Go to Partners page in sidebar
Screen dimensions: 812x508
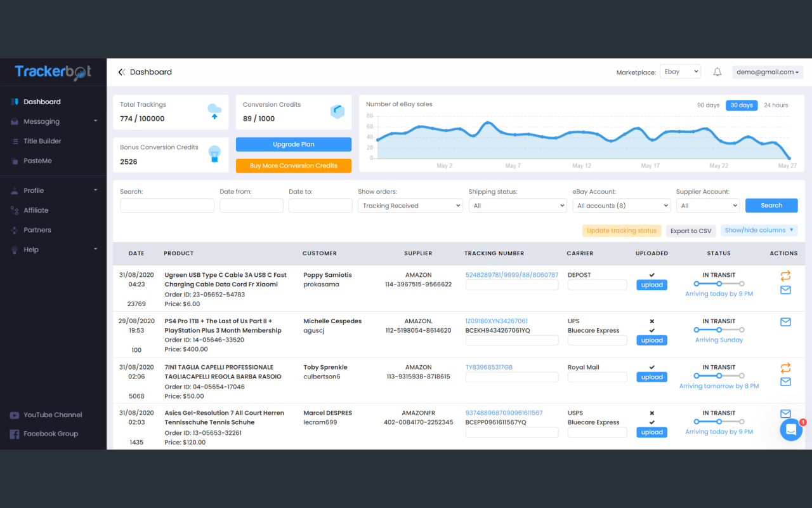click(x=37, y=230)
